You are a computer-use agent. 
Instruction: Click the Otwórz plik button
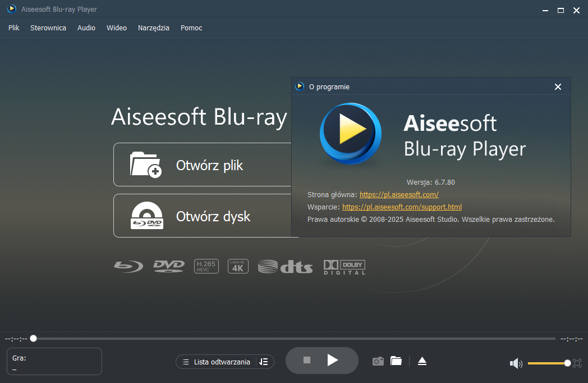(203, 165)
